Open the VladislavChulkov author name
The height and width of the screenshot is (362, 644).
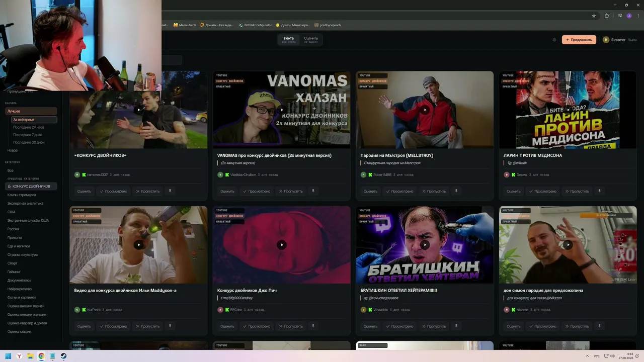243,175
